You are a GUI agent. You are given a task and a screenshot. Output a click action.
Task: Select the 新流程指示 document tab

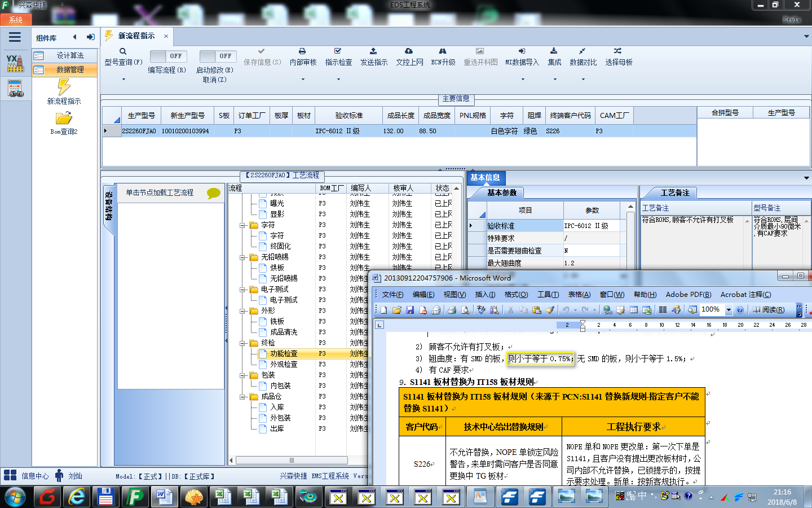click(136, 36)
